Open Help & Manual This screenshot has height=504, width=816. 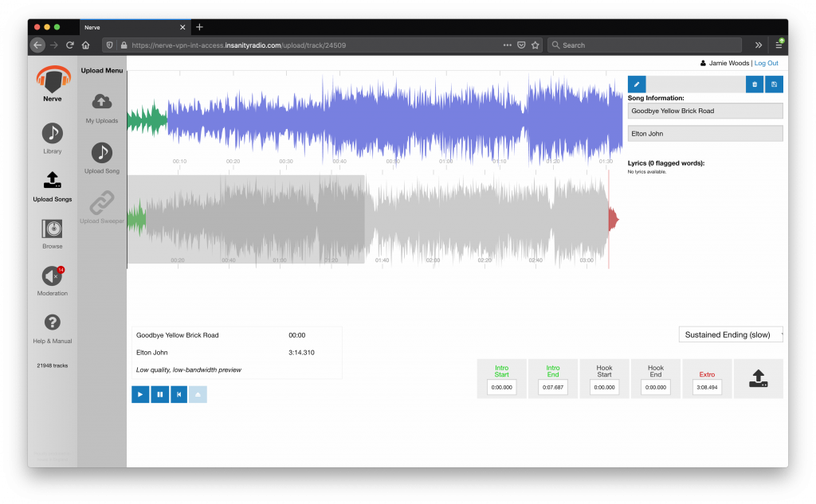point(52,329)
